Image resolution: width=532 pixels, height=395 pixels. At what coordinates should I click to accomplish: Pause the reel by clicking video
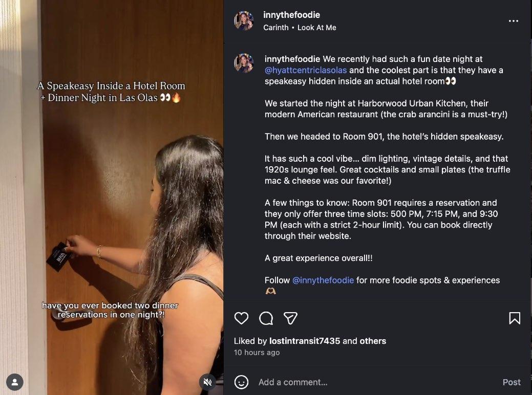112,198
